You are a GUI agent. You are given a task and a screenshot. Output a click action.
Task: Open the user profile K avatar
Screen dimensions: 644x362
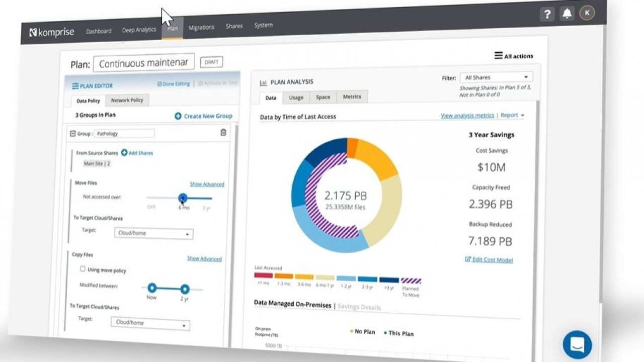pyautogui.click(x=587, y=13)
